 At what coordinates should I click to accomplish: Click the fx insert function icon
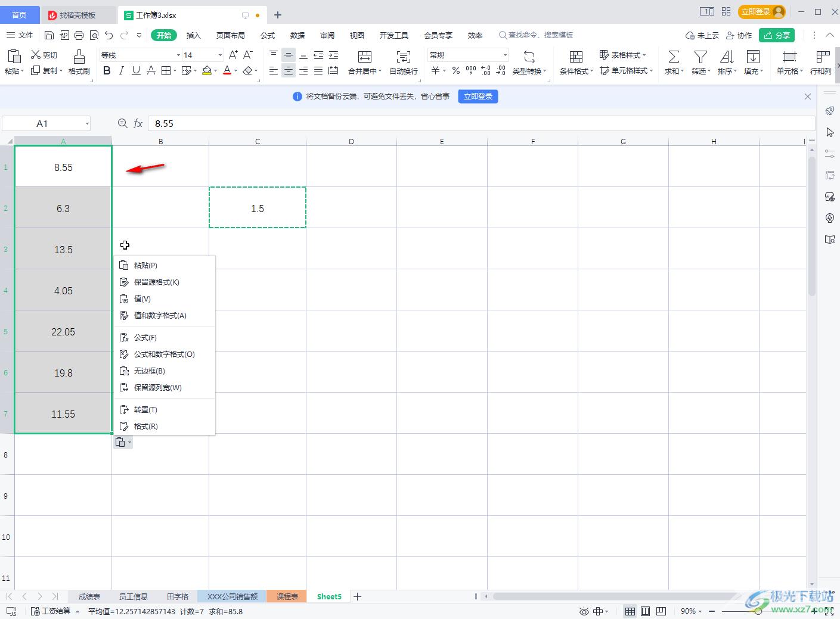tap(138, 123)
